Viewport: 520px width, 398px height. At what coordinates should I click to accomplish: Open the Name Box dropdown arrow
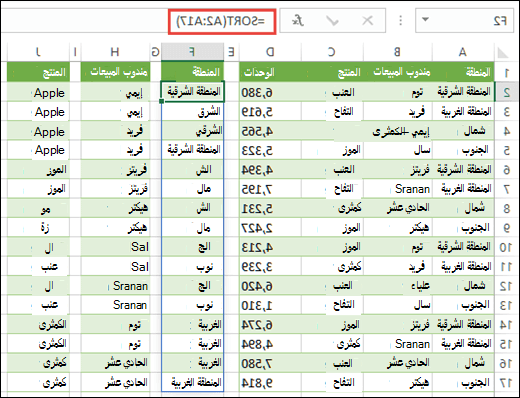(x=425, y=20)
